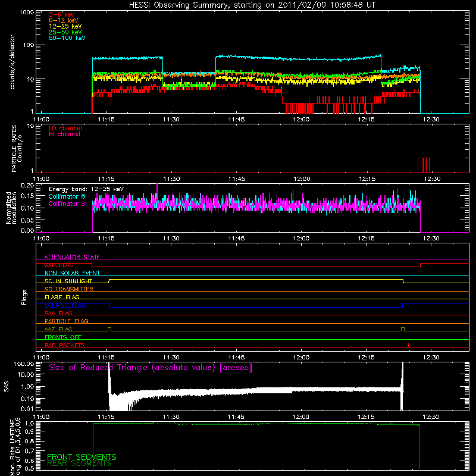Select the PARTICLE_FLAG label
The width and height of the screenshot is (476, 476).
[x=67, y=321]
